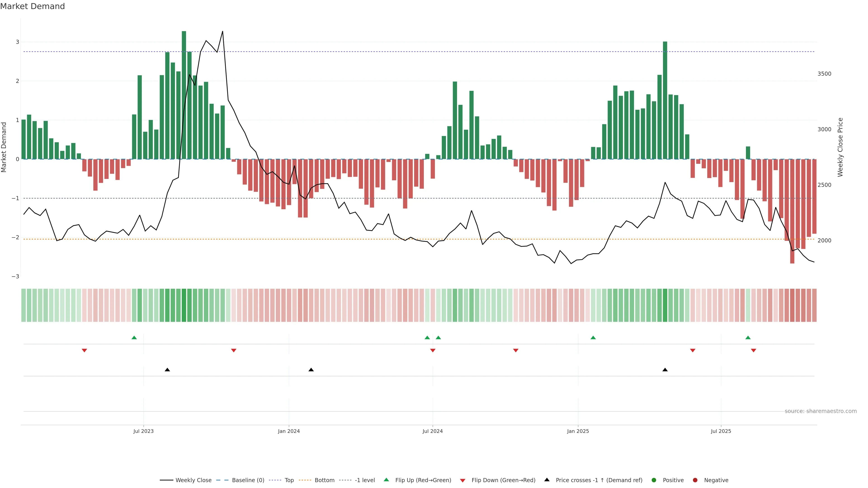Click the Positive green circle legend
The width and height of the screenshot is (868, 488).
tap(654, 480)
